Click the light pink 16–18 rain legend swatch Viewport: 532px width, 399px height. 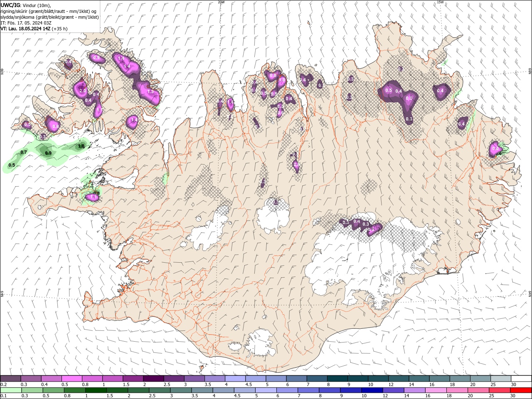pos(435,390)
